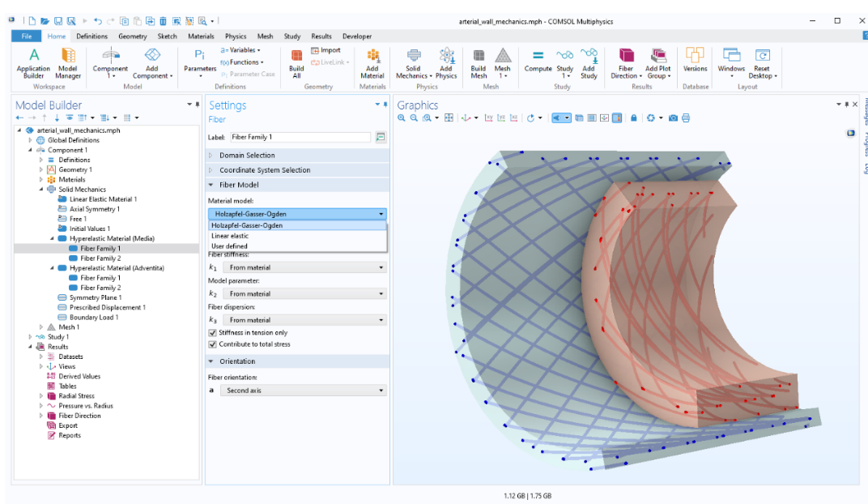Viewport: 868px width, 504px height.
Task: Select the Pressure vs. Radius results node
Action: (x=85, y=406)
